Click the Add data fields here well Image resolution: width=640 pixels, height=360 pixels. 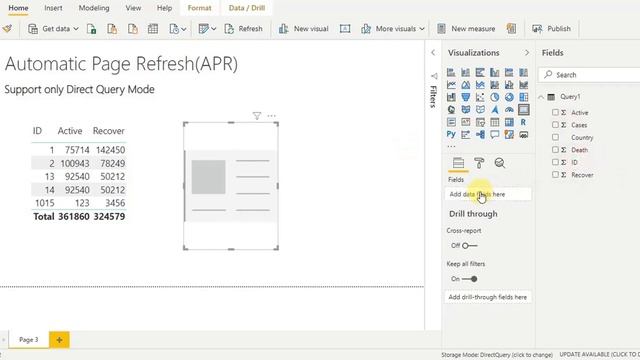[488, 194]
